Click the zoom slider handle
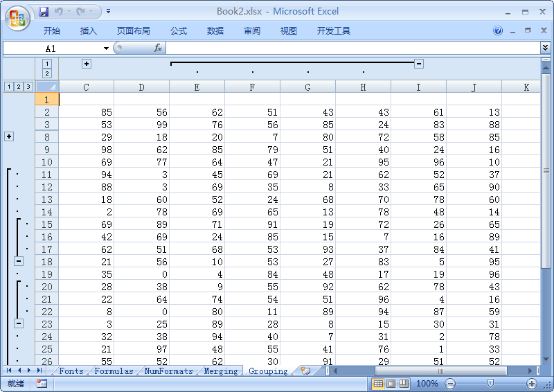This screenshot has height=392, width=554. point(491,384)
